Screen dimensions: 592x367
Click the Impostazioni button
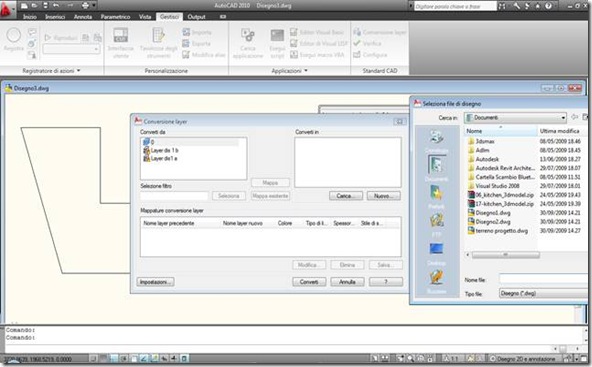(156, 282)
